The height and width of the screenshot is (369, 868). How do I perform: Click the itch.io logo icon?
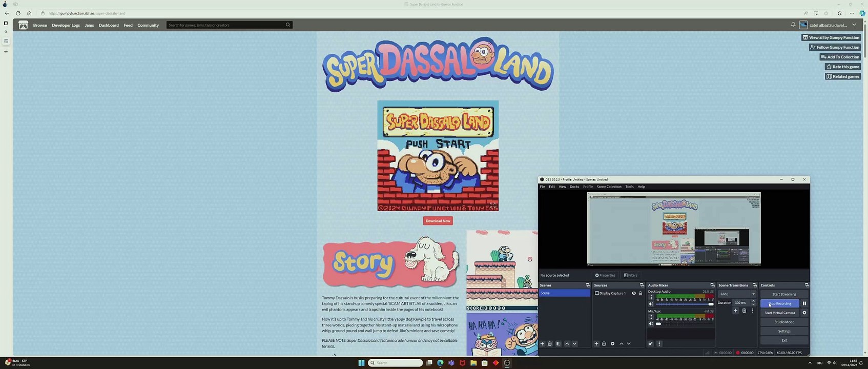(23, 25)
